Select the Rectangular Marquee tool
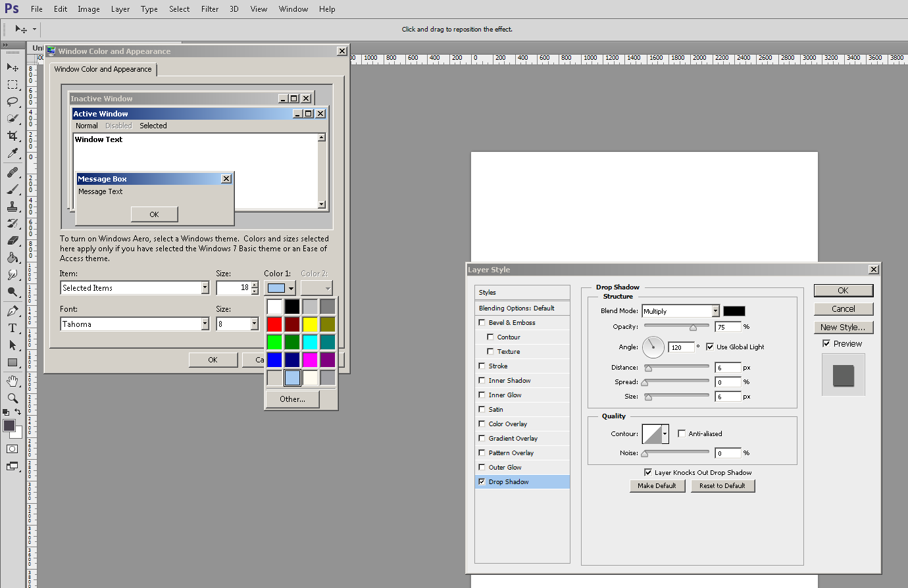The width and height of the screenshot is (908, 588). click(x=13, y=84)
